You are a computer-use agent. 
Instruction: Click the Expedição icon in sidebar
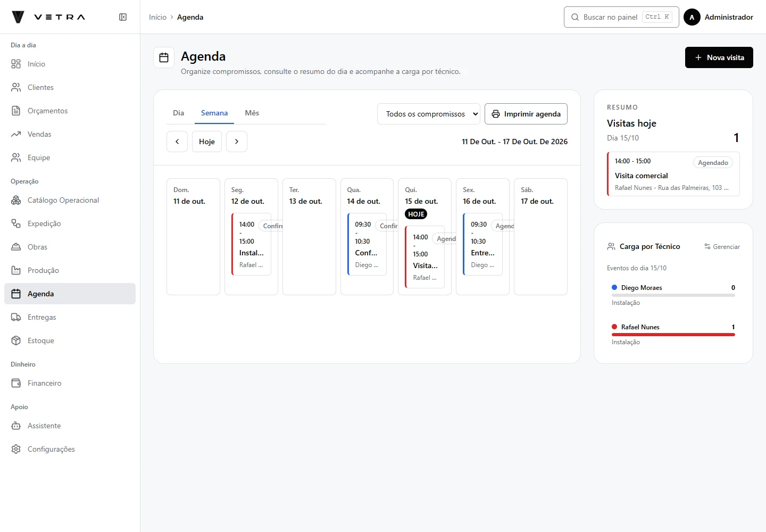click(x=16, y=223)
